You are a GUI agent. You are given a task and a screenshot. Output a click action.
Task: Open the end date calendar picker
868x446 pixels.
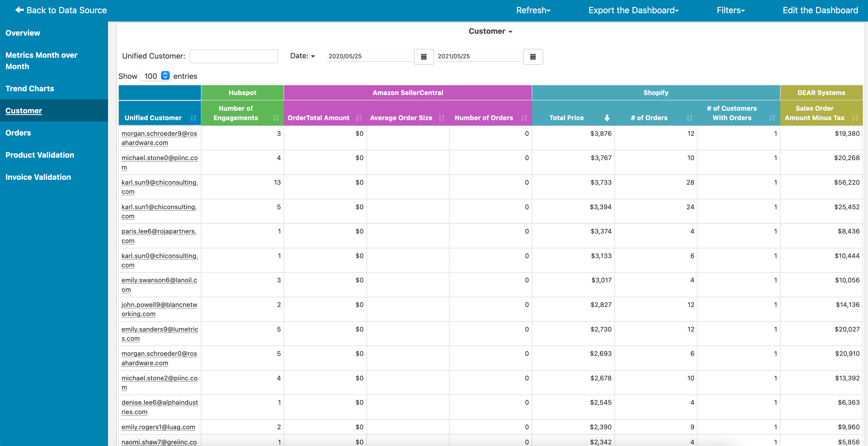533,57
